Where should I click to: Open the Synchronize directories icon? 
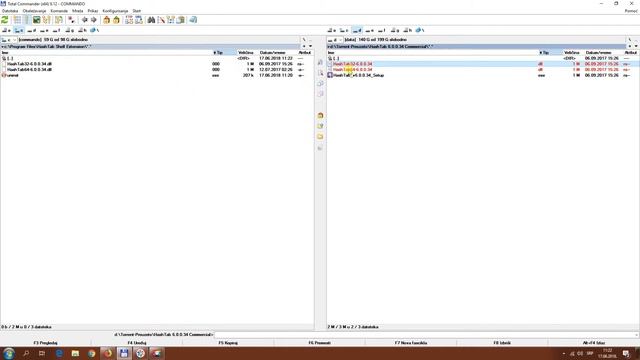pos(171,20)
